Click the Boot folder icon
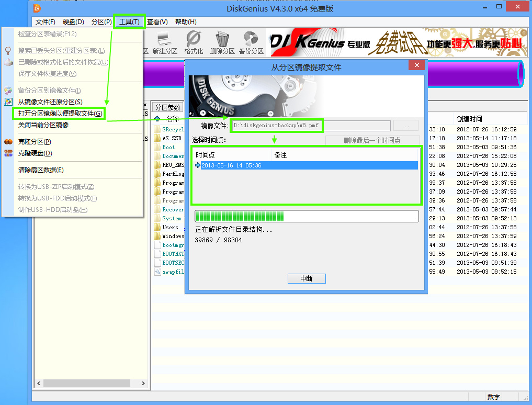The width and height of the screenshot is (532, 405). click(157, 147)
